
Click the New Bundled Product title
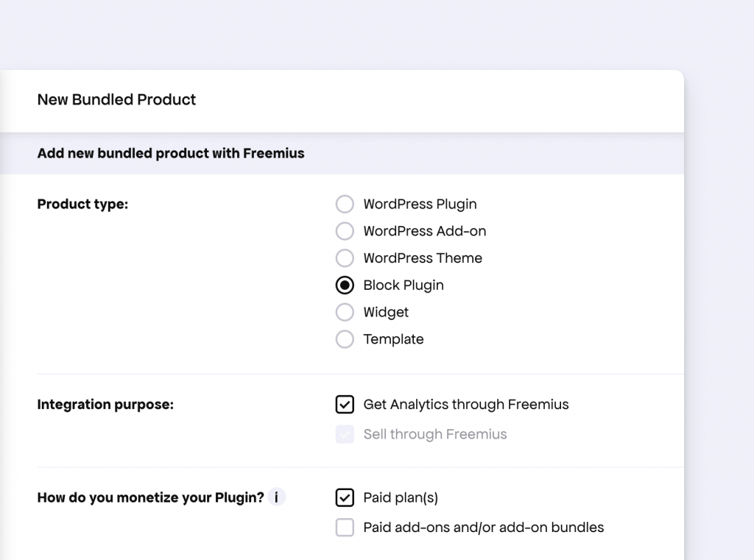tap(116, 99)
